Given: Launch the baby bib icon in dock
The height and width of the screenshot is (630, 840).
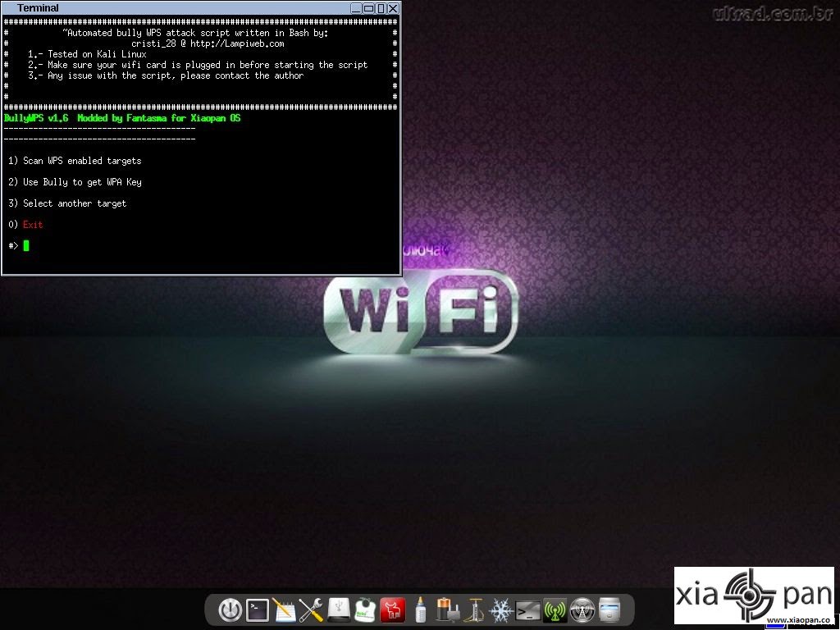Looking at the screenshot, I should [x=365, y=610].
